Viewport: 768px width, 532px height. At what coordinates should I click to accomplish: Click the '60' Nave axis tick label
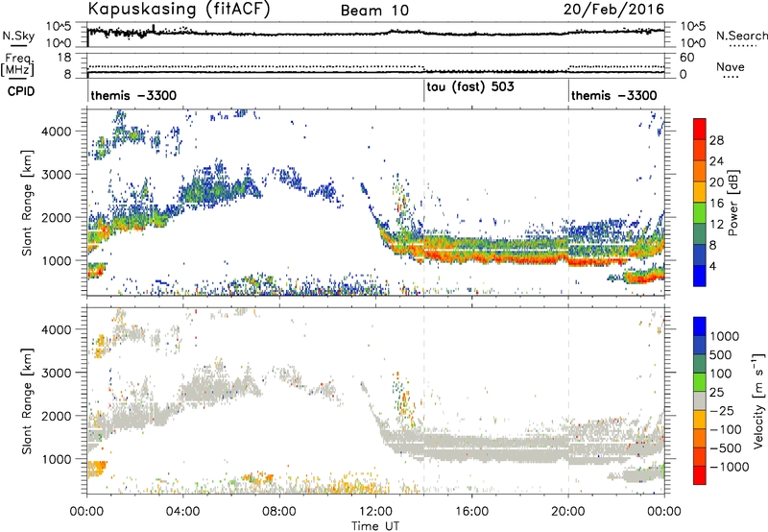click(687, 58)
